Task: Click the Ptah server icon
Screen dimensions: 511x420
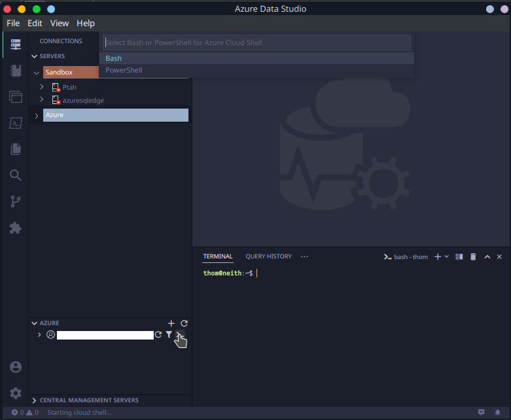Action: [56, 87]
